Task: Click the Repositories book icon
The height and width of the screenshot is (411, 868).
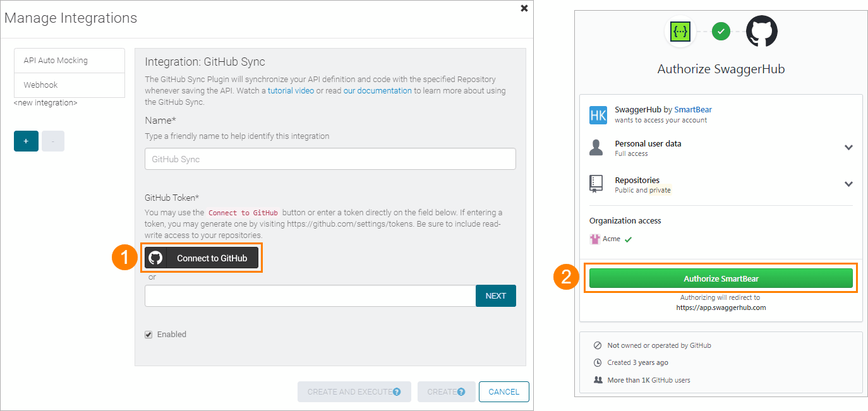Action: pos(596,184)
